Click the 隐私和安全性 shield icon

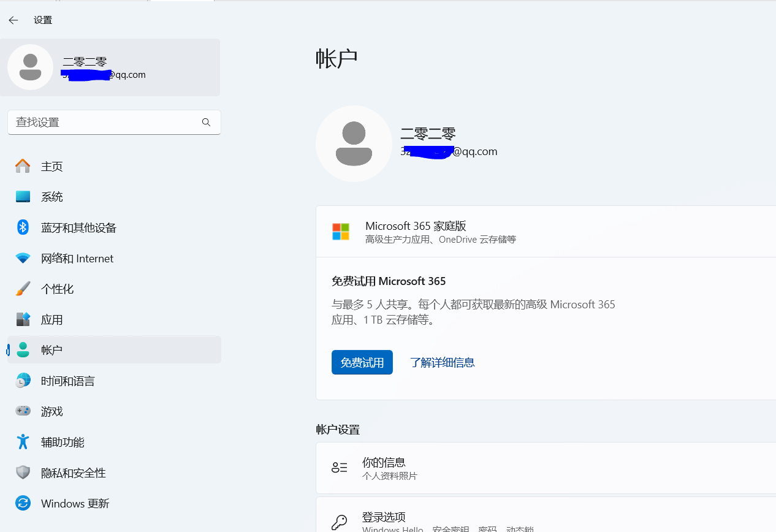pyautogui.click(x=23, y=473)
